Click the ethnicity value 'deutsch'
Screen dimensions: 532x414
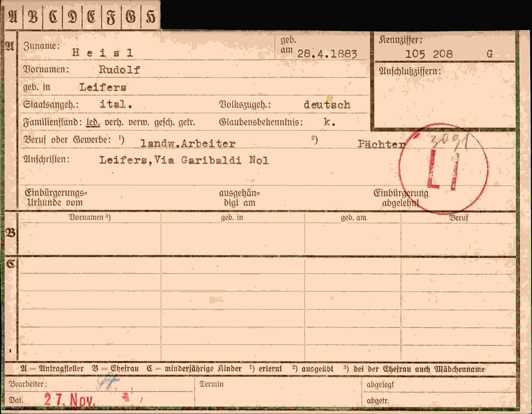click(327, 105)
